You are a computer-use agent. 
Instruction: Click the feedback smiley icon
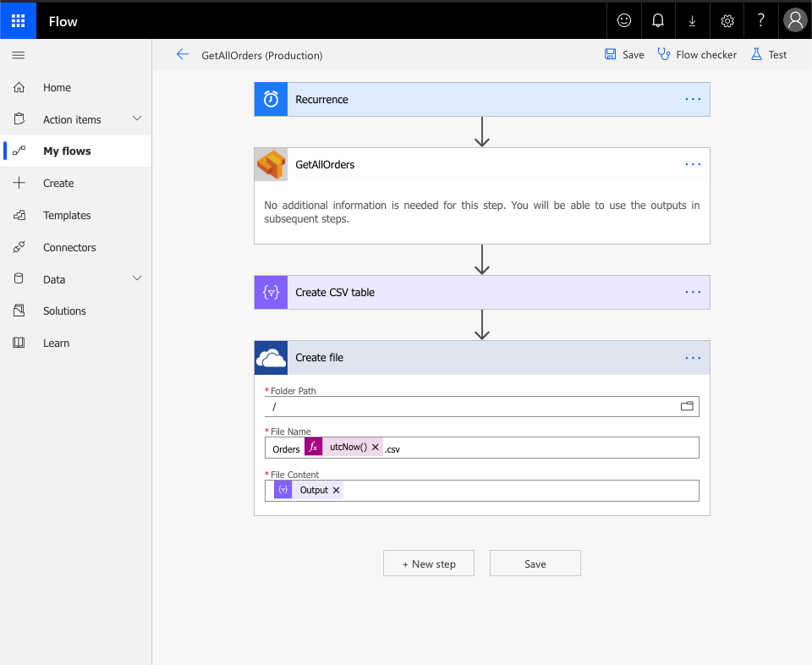(x=624, y=21)
